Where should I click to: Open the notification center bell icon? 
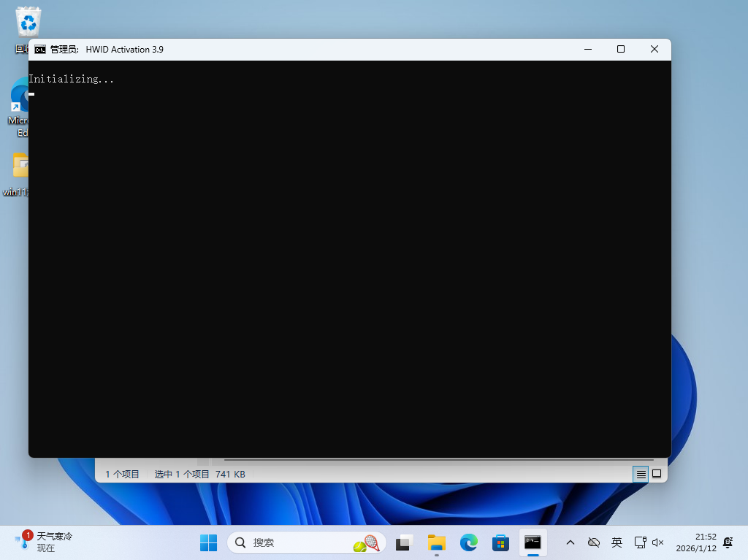(x=728, y=542)
